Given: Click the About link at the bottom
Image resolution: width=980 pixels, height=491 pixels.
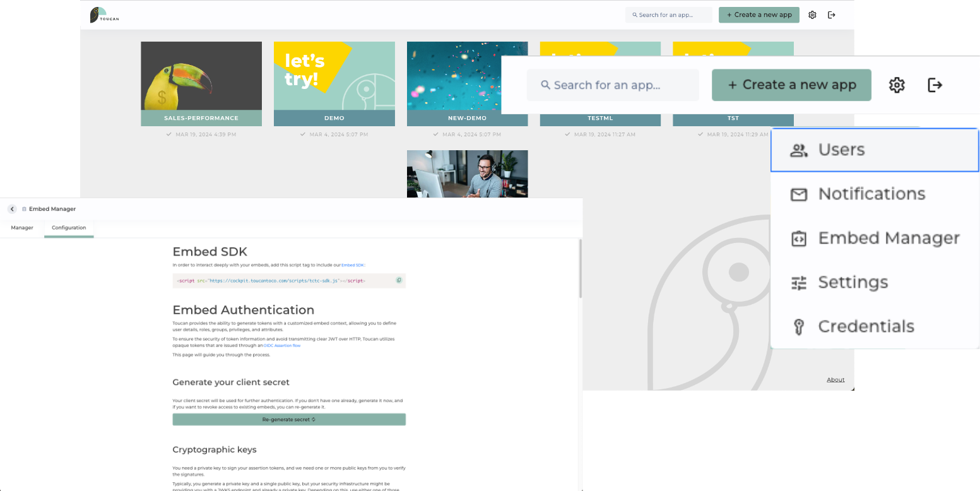Looking at the screenshot, I should click(835, 380).
